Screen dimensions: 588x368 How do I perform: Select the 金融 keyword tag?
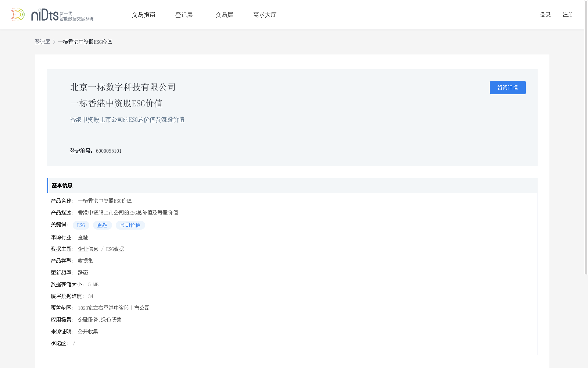(102, 225)
